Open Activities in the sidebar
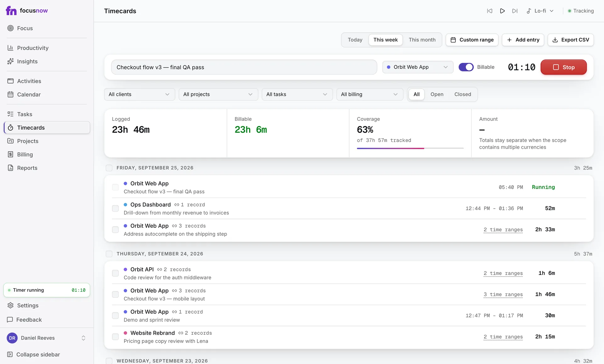Screen dimensions: 604x364 (x=47, y=81)
